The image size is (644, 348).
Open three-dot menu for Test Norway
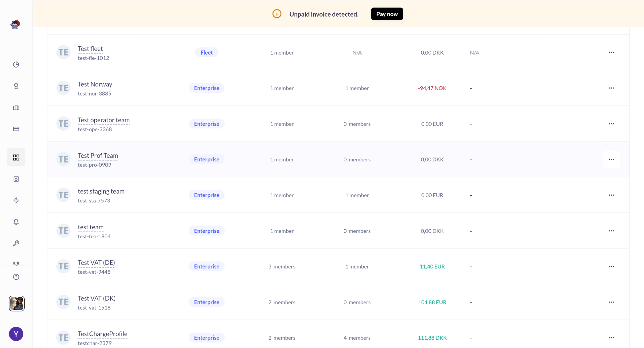click(x=611, y=88)
